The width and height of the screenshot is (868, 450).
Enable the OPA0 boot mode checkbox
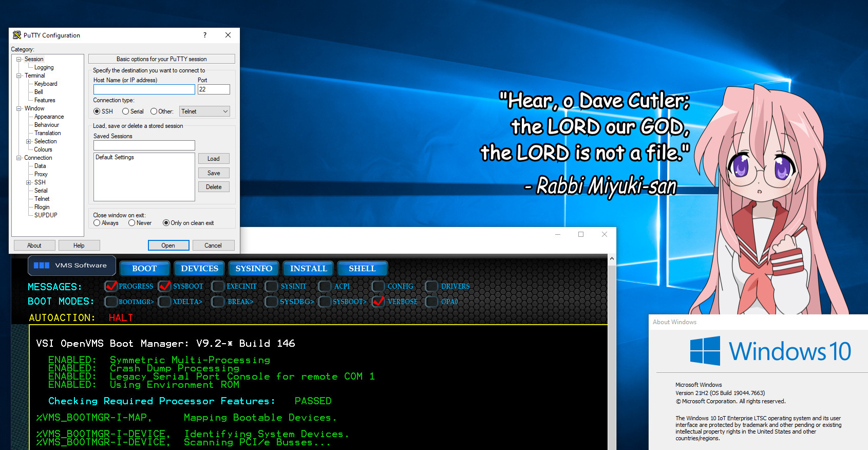click(431, 302)
